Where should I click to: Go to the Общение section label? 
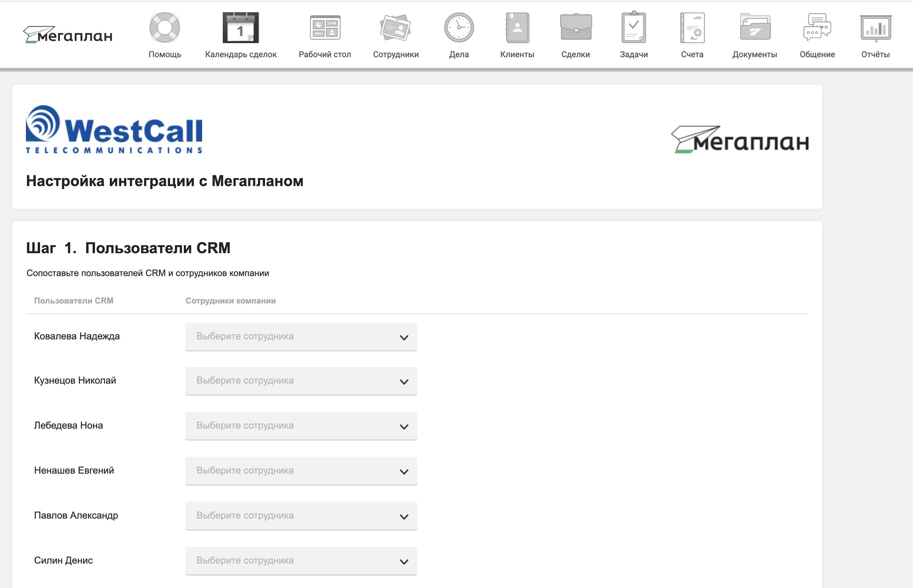(817, 55)
